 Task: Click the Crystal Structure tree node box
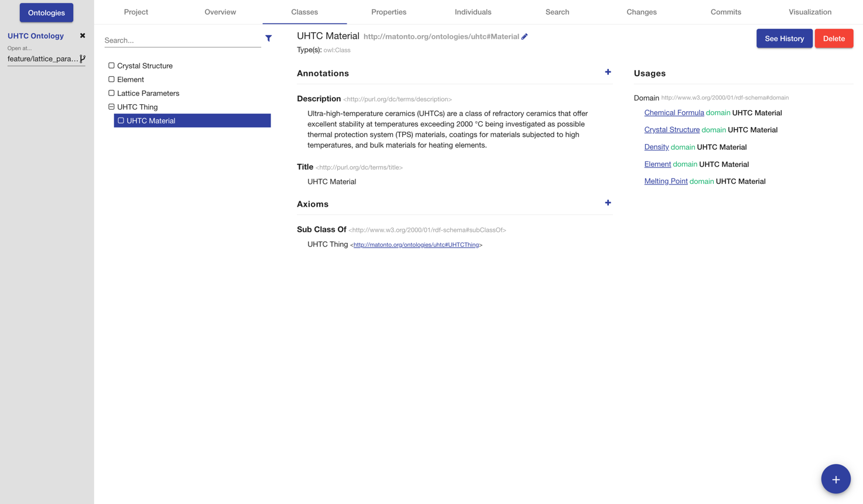(x=111, y=66)
